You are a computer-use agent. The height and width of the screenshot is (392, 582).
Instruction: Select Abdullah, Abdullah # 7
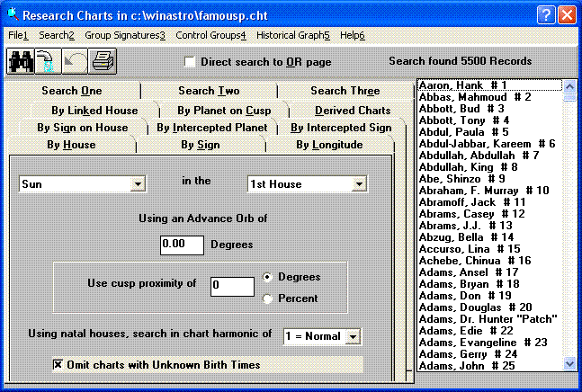click(489, 156)
